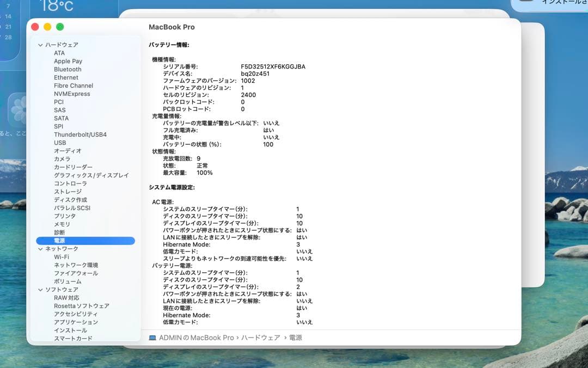Open グラフィックス/ディスプレイ in the sidebar
The height and width of the screenshot is (368, 588).
(91, 175)
